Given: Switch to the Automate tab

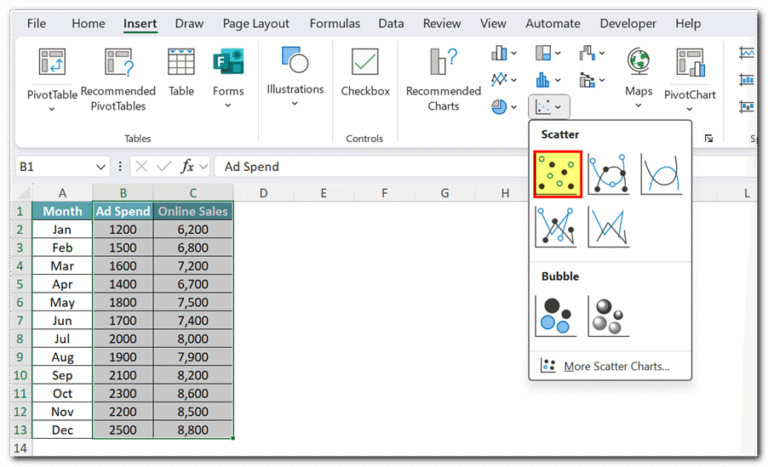Looking at the screenshot, I should 553,24.
